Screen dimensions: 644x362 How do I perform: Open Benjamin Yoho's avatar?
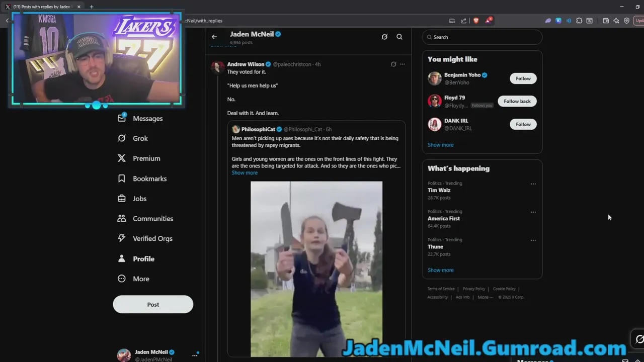point(435,78)
